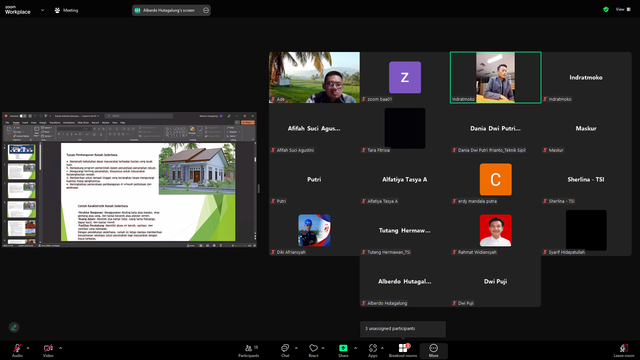
Task: Open PowerPoint Insert tab
Action: [25, 122]
